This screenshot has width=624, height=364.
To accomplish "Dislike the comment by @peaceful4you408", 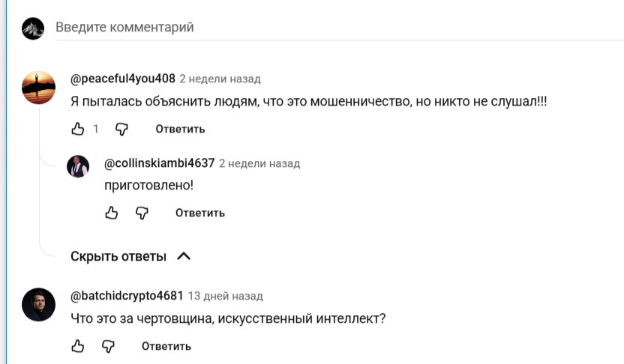I will 121,129.
